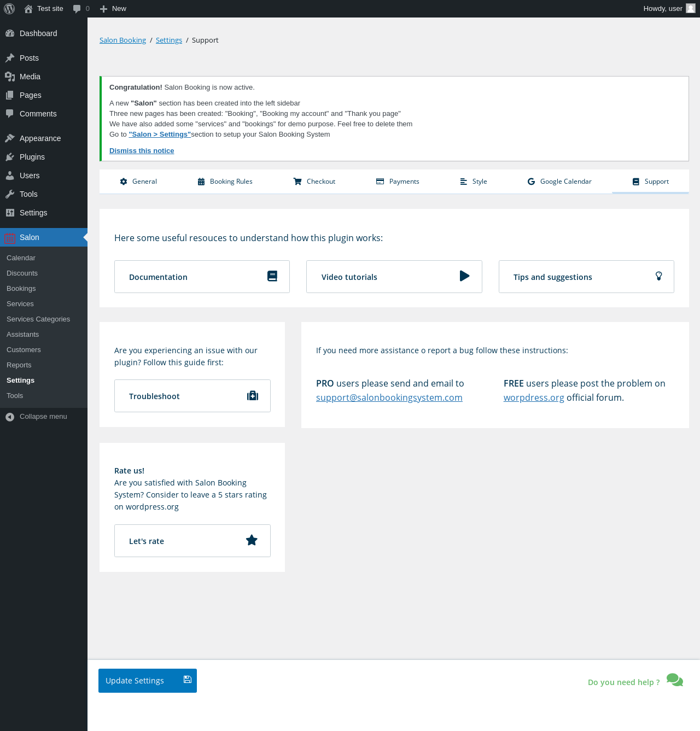Click the Tools wrench icon in main menu
Image resolution: width=700 pixels, height=731 pixels.
(x=10, y=194)
